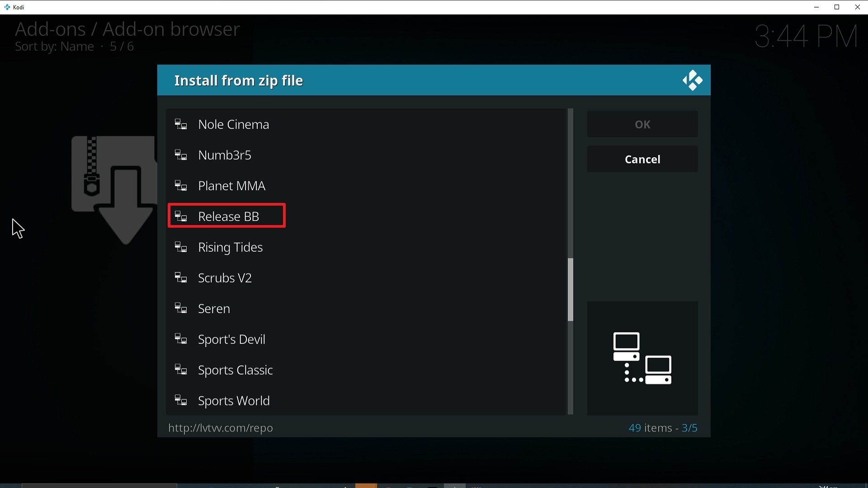Viewport: 868px width, 488px height.
Task: Click the network share preview thumbnail
Action: tap(642, 358)
